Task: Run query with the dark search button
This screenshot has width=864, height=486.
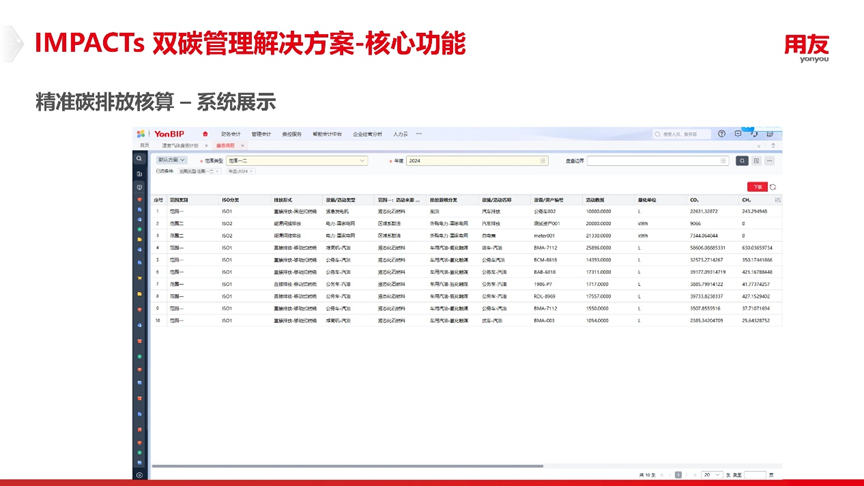Action: (742, 161)
